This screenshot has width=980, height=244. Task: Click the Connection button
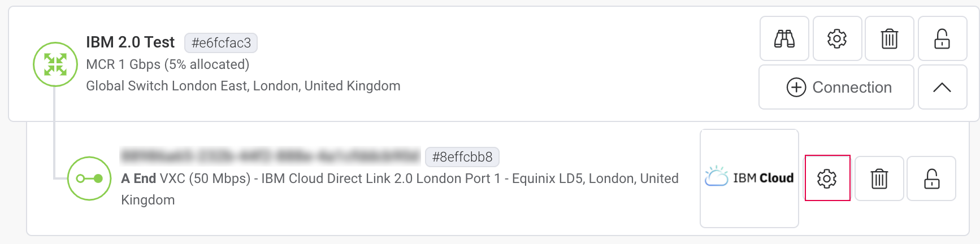[x=836, y=88]
